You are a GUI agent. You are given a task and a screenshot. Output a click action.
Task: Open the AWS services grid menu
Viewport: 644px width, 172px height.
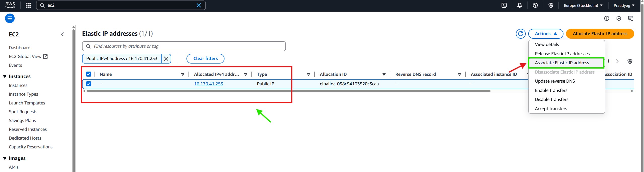pyautogui.click(x=28, y=5)
